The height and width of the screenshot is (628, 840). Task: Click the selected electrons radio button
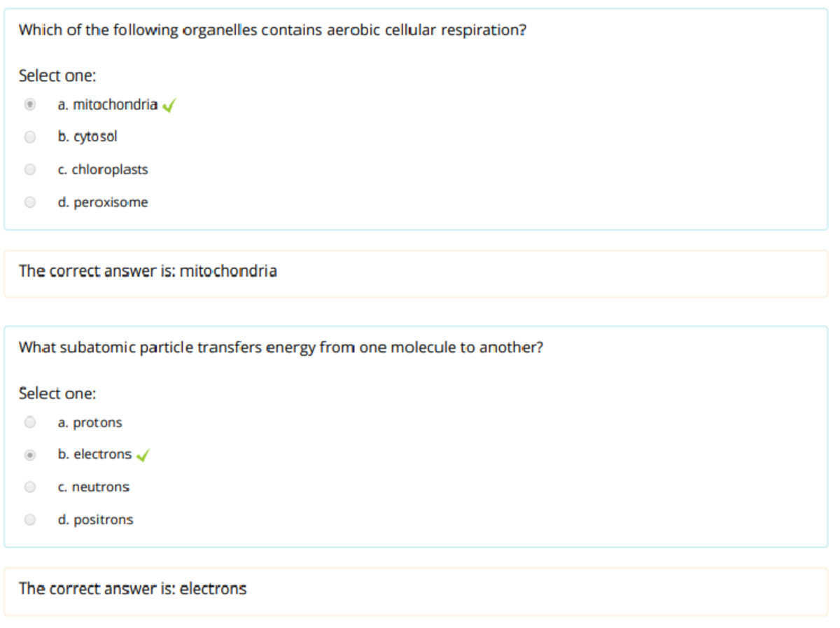click(29, 454)
